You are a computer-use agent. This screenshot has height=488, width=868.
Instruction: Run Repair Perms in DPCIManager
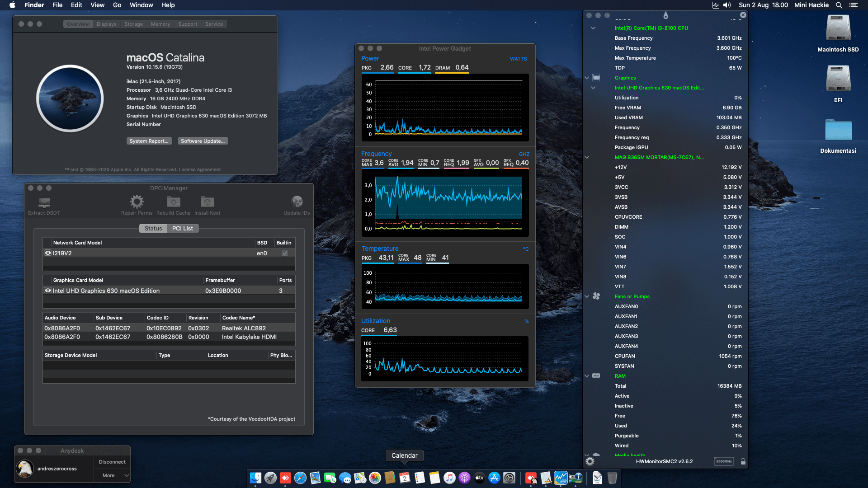pyautogui.click(x=137, y=204)
